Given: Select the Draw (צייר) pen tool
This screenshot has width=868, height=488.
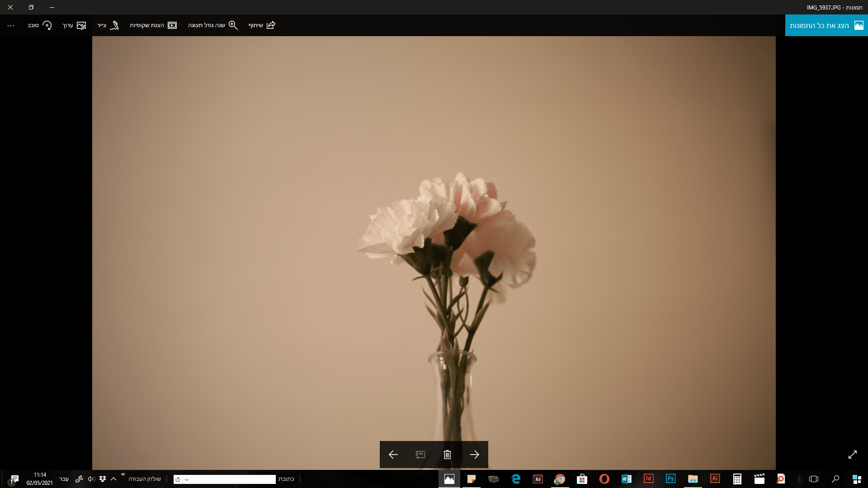Looking at the screenshot, I should 108,25.
